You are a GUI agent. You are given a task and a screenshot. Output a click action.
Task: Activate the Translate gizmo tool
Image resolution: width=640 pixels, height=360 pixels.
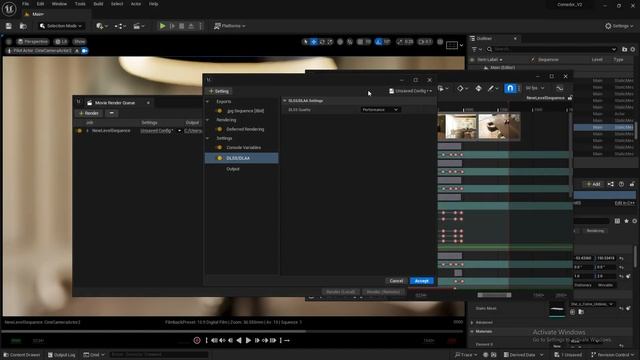click(314, 42)
